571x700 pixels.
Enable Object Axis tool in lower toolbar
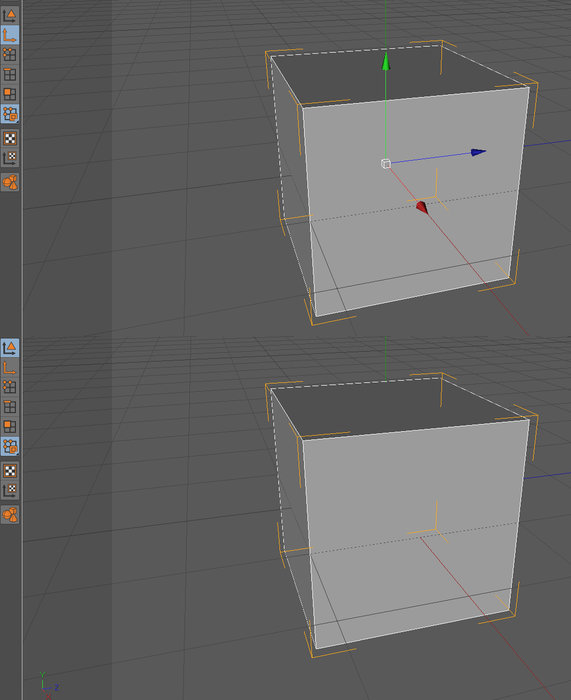click(x=10, y=367)
